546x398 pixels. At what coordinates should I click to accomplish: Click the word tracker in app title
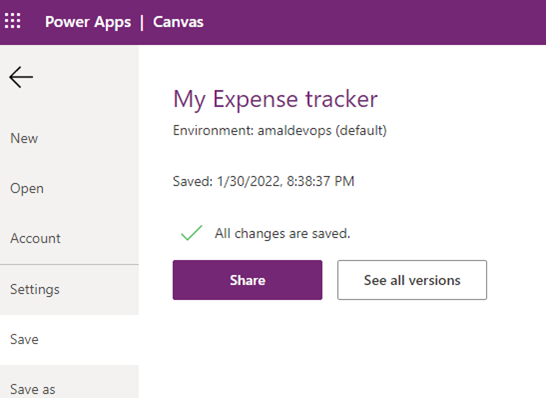tap(342, 99)
